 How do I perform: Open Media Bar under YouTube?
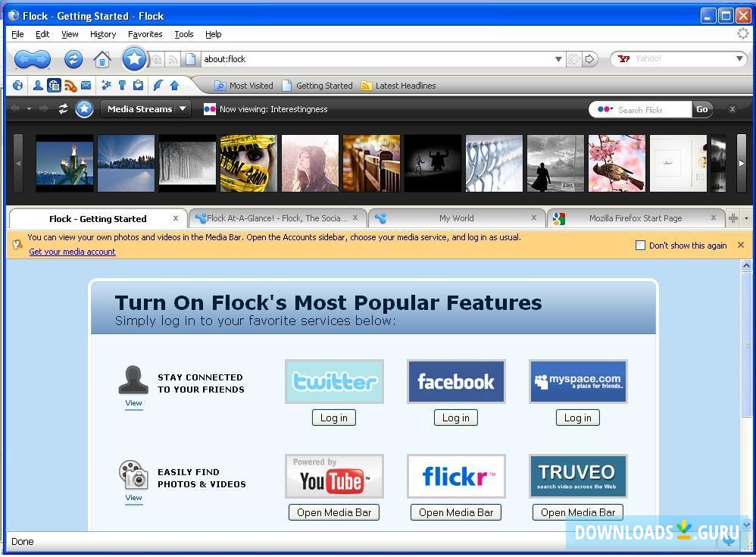pos(334,512)
